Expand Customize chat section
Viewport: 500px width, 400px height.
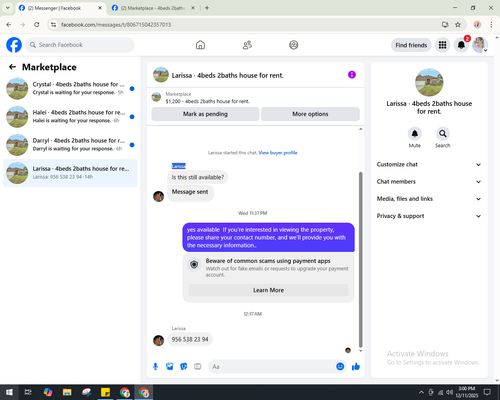(x=429, y=164)
